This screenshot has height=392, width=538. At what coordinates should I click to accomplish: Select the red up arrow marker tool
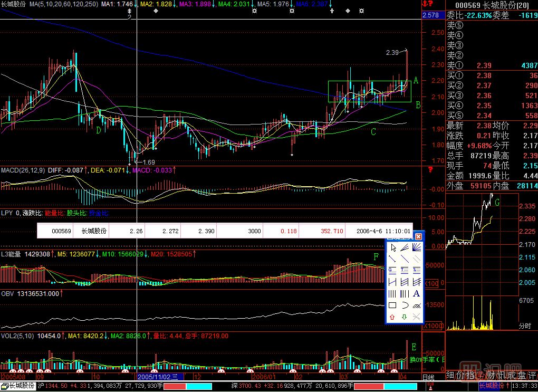click(392, 317)
